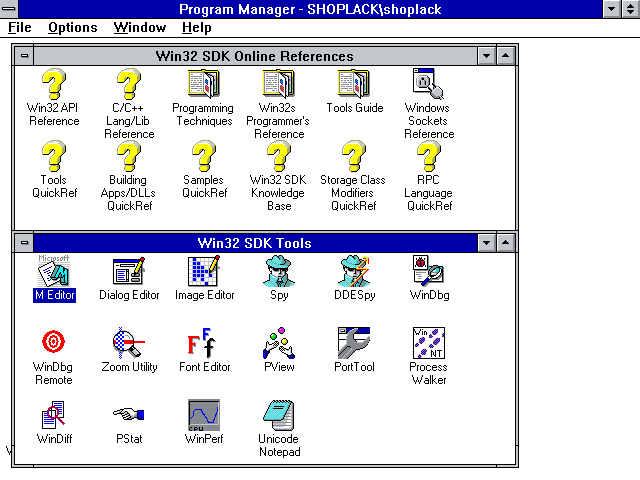Select Win32 SDK Knowledge Base icon
This screenshot has height=480, width=640.
tap(279, 156)
